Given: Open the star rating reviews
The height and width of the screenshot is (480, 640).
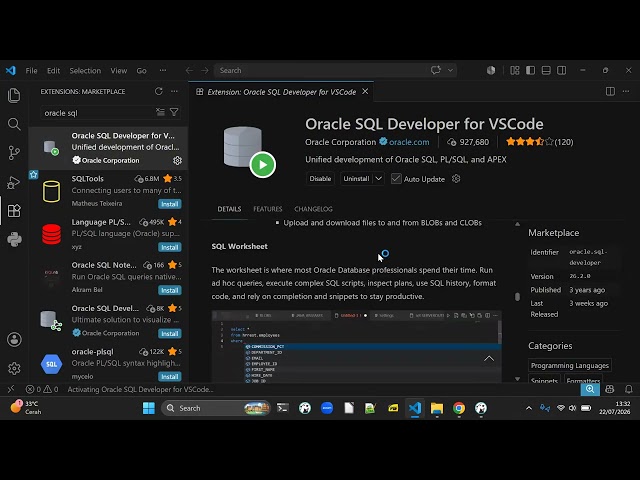Looking at the screenshot, I should pyautogui.click(x=539, y=142).
